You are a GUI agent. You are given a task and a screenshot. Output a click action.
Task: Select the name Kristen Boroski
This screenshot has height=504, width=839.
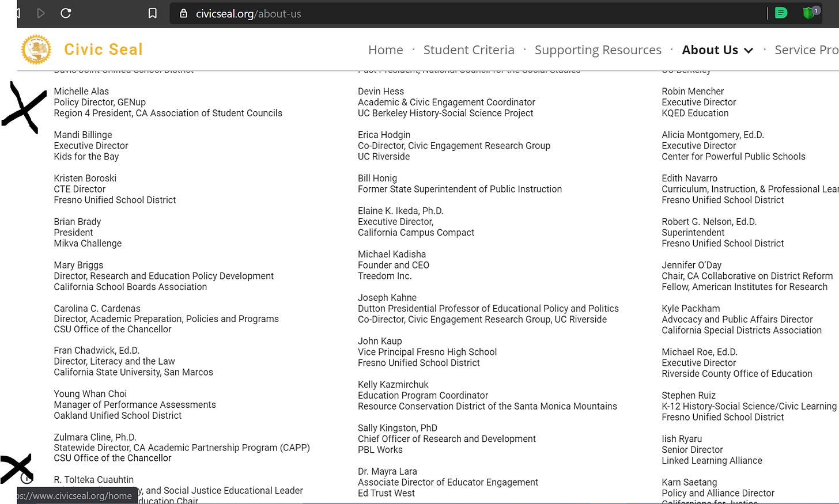(x=85, y=178)
